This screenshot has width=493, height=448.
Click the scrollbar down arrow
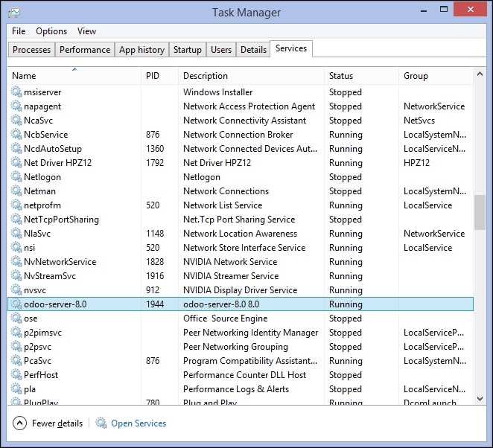(x=480, y=399)
